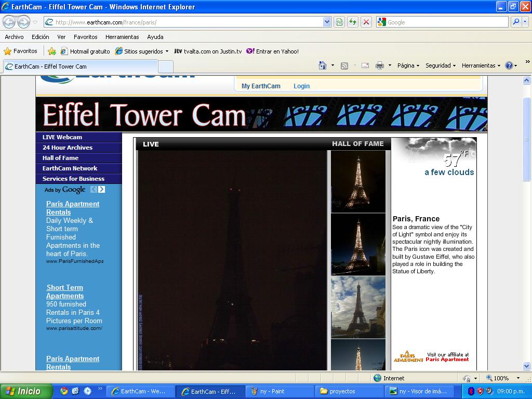
Task: Switch to ny - Visor de imágenes taskbar window
Action: 419,391
